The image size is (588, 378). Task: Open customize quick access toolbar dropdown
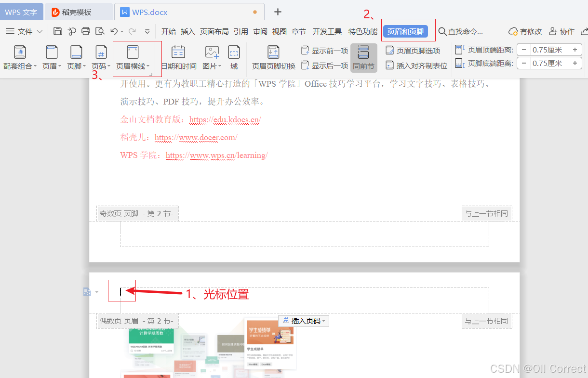pos(147,32)
